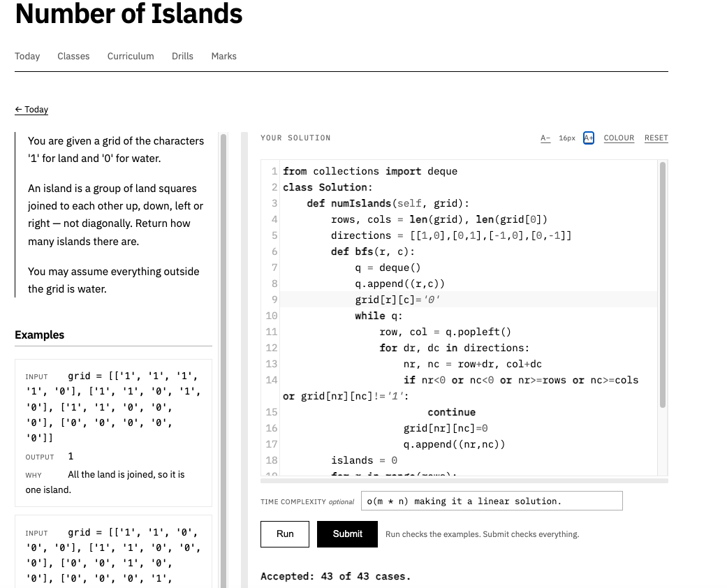Click line number 14 in the gutter
The height and width of the screenshot is (588, 727).
(271, 381)
